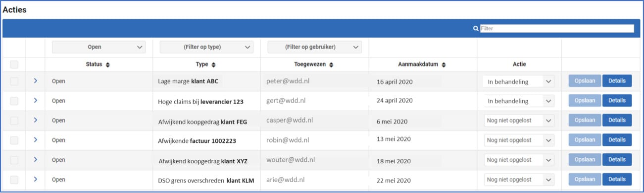Screen dimensions: 644x193
Task: Check the box for robin@wdd.nl row
Action: click(x=14, y=140)
